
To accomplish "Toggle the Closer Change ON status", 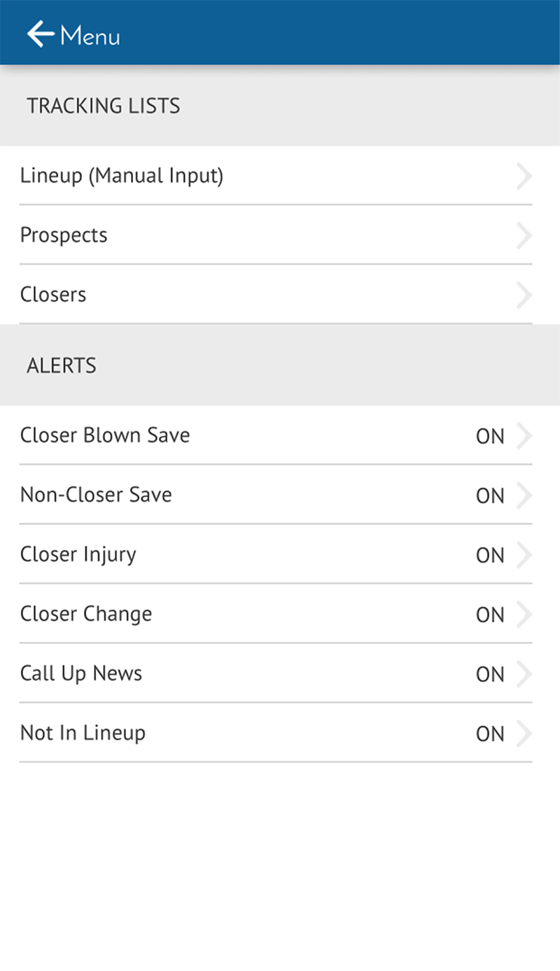I will [x=490, y=615].
